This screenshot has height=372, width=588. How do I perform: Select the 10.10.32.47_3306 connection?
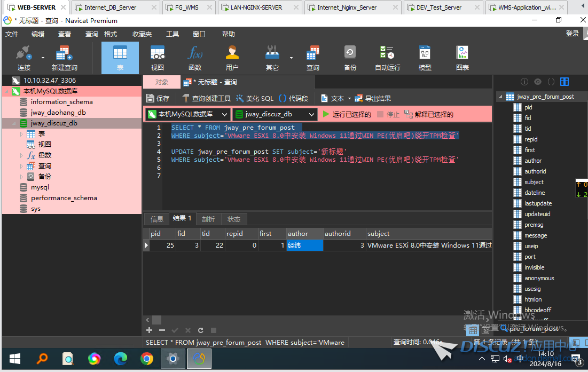[x=50, y=81]
